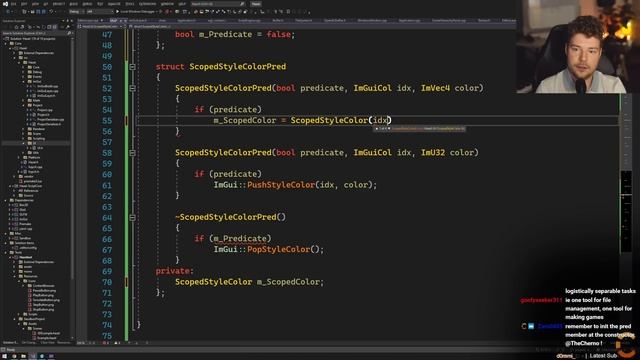Click the Visual Studio logo icon
640x360 pixels.
pos(5,4)
